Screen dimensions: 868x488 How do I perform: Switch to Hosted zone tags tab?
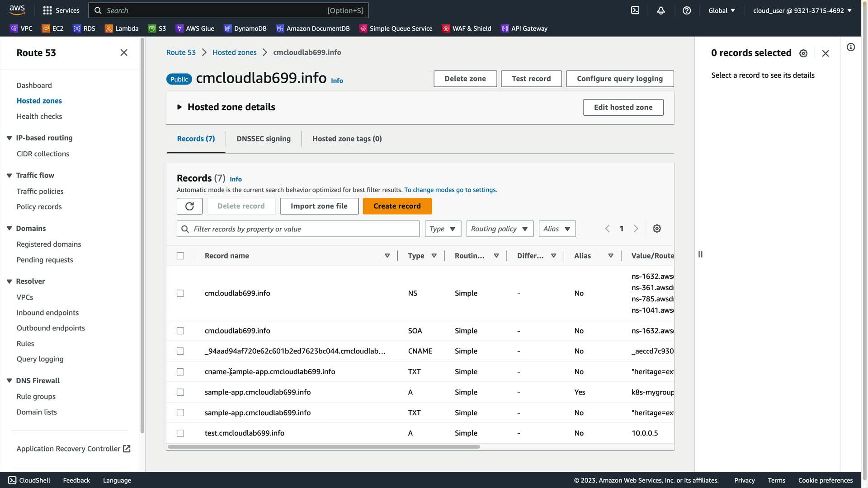click(347, 139)
